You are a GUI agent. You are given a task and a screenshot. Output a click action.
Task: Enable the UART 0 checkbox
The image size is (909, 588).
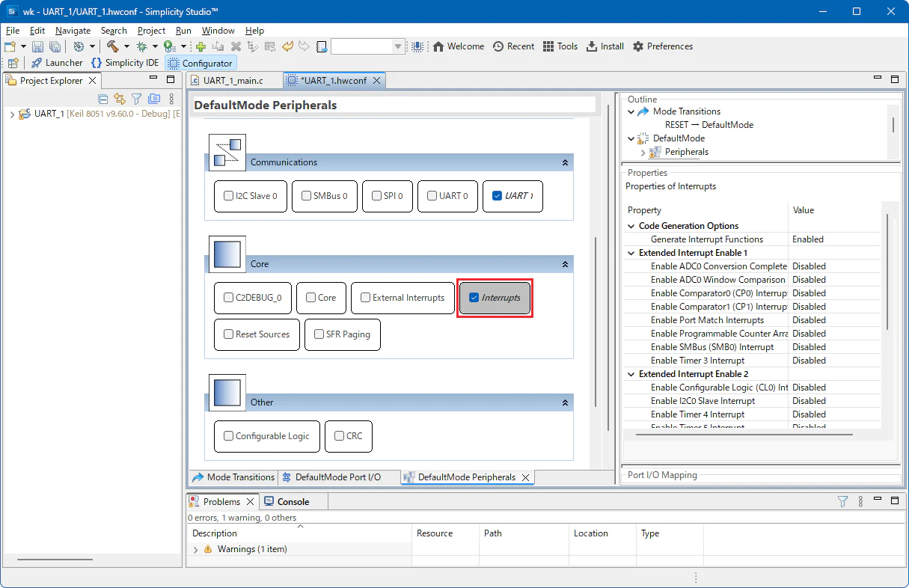[x=432, y=196]
